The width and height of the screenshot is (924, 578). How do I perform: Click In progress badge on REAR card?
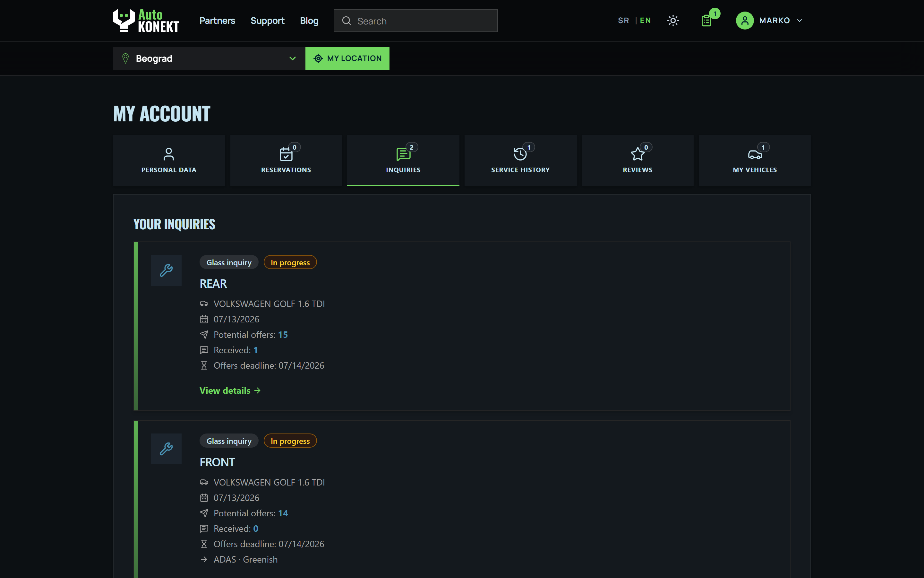tap(290, 262)
